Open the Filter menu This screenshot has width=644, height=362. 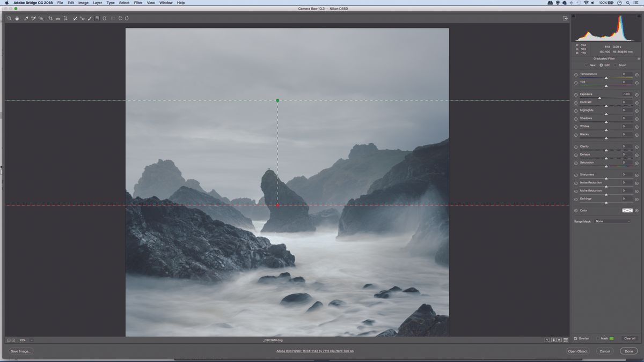click(x=137, y=3)
